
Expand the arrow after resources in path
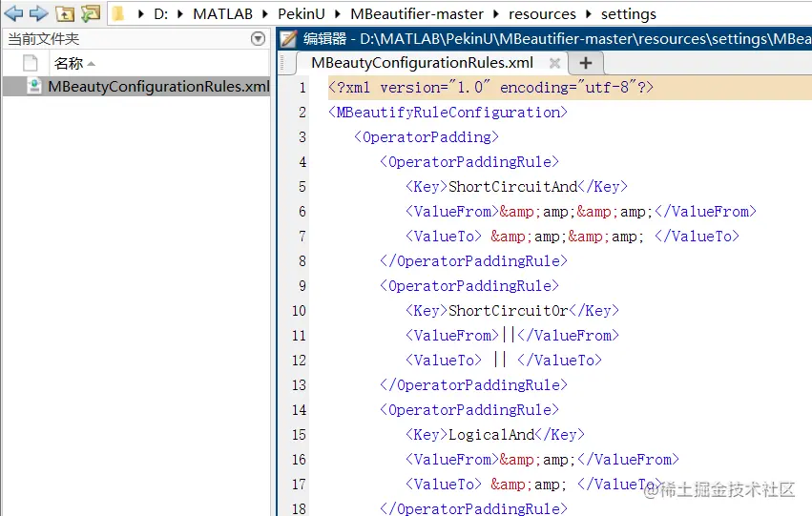[589, 14]
